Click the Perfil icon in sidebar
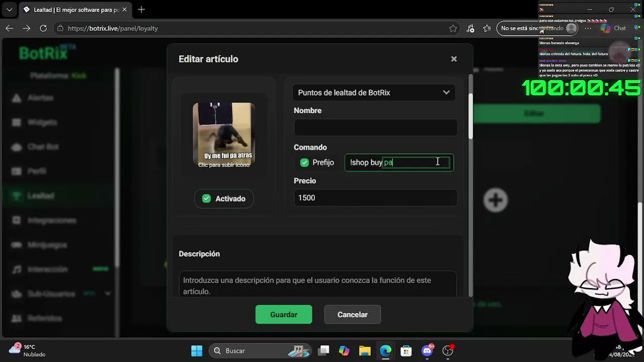This screenshot has width=644, height=362. click(x=17, y=171)
